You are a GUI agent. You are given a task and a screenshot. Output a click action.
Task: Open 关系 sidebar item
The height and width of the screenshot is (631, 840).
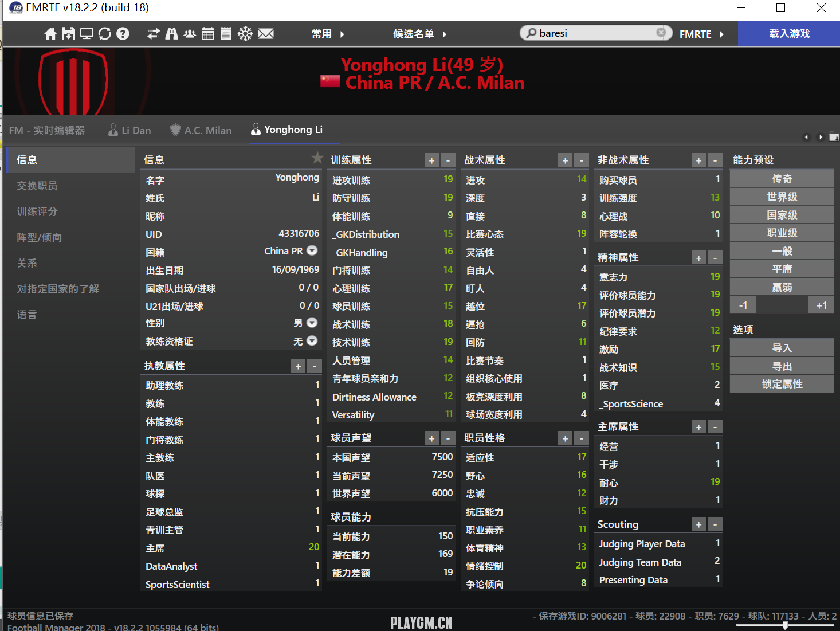tap(70, 263)
